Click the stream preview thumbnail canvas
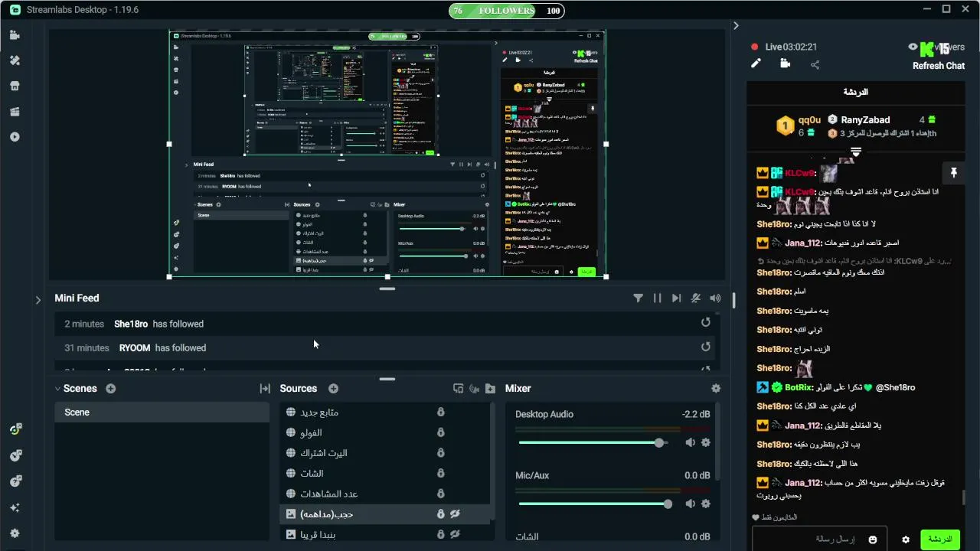 387,154
